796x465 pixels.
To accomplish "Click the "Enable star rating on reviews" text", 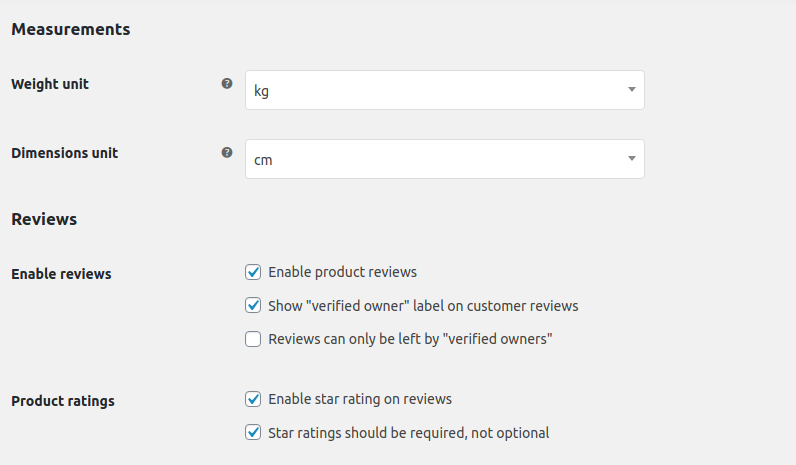I will [360, 399].
